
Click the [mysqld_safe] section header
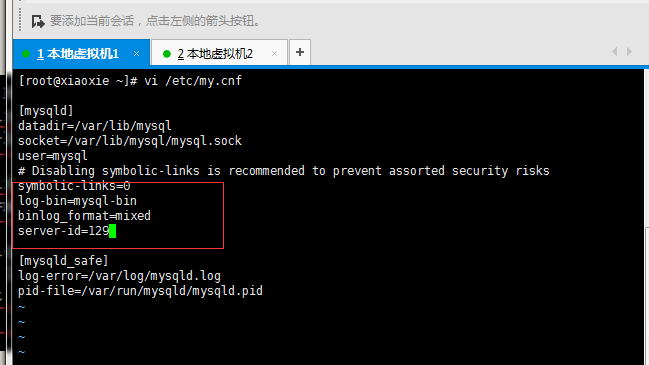click(x=63, y=261)
